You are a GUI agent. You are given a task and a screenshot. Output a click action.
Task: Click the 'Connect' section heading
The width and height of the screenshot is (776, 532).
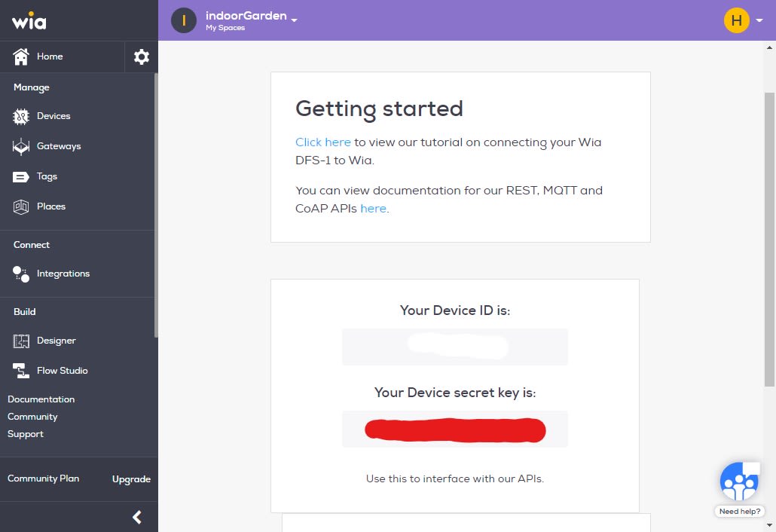[32, 244]
